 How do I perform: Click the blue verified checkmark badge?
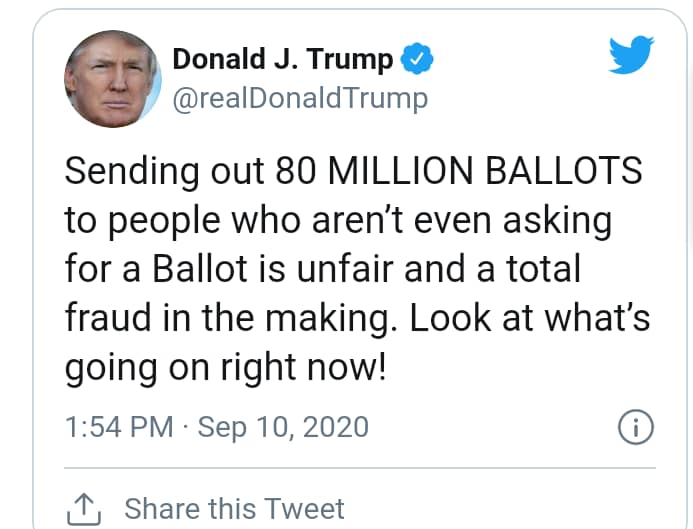417,59
